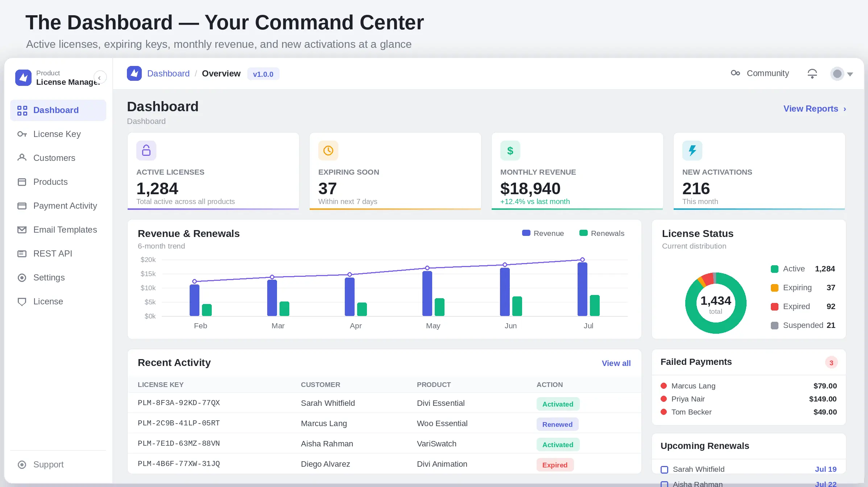This screenshot has height=487, width=868.
Task: Tick the Aisha Rahman renewal checkbox
Action: point(665,484)
